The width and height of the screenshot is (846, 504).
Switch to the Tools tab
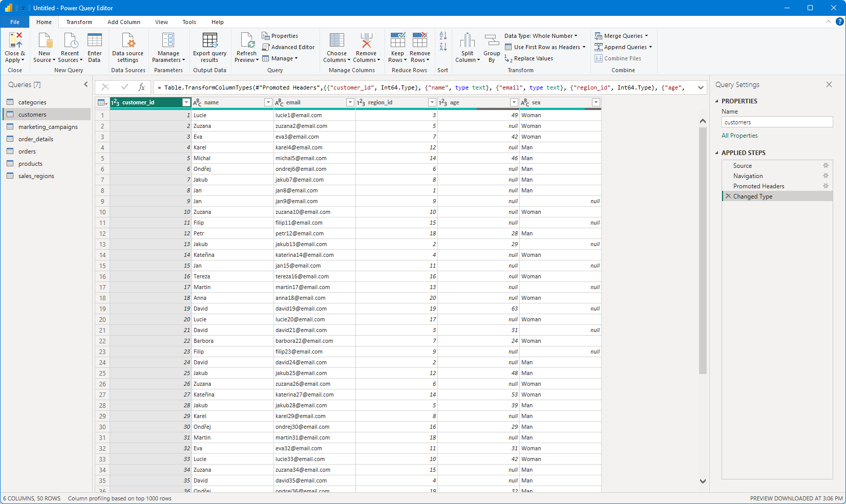189,22
